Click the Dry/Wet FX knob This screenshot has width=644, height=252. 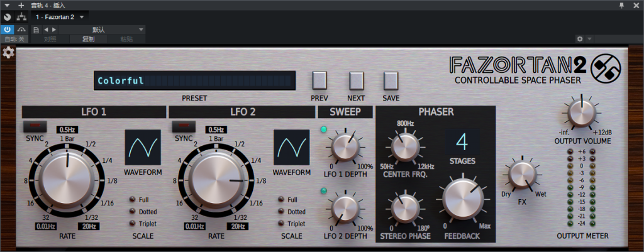(x=521, y=174)
